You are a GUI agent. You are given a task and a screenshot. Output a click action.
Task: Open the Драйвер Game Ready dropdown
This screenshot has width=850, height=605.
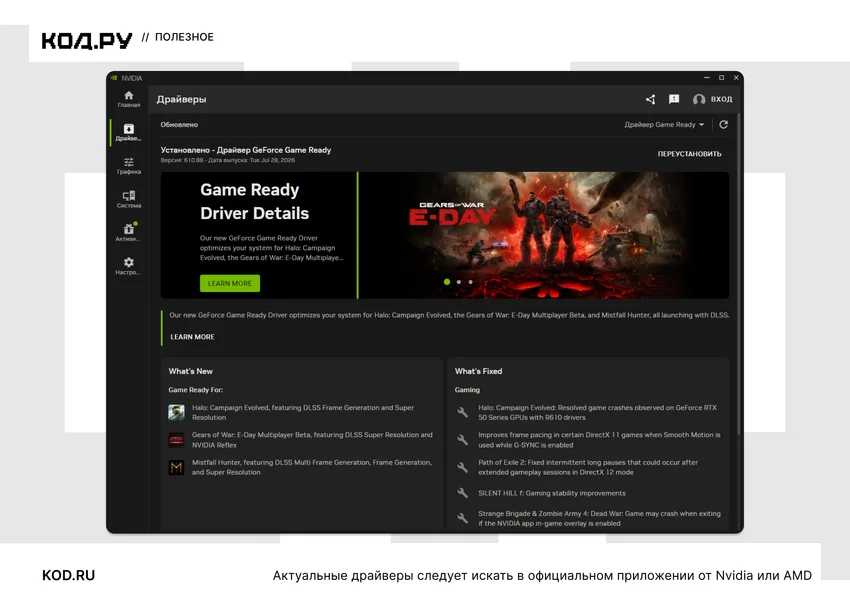664,125
